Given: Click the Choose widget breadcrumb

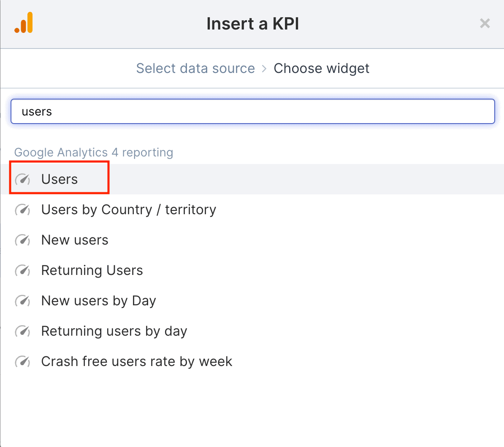Looking at the screenshot, I should (x=321, y=68).
